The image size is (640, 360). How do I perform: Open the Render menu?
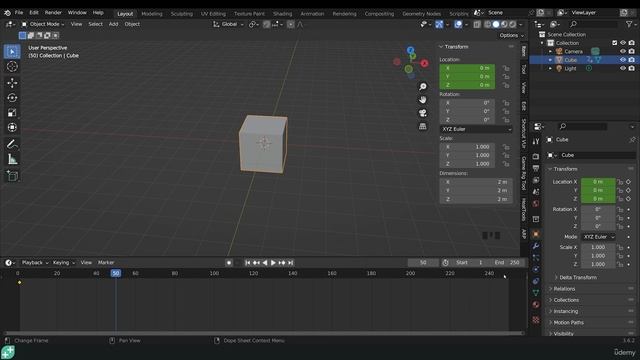click(53, 13)
